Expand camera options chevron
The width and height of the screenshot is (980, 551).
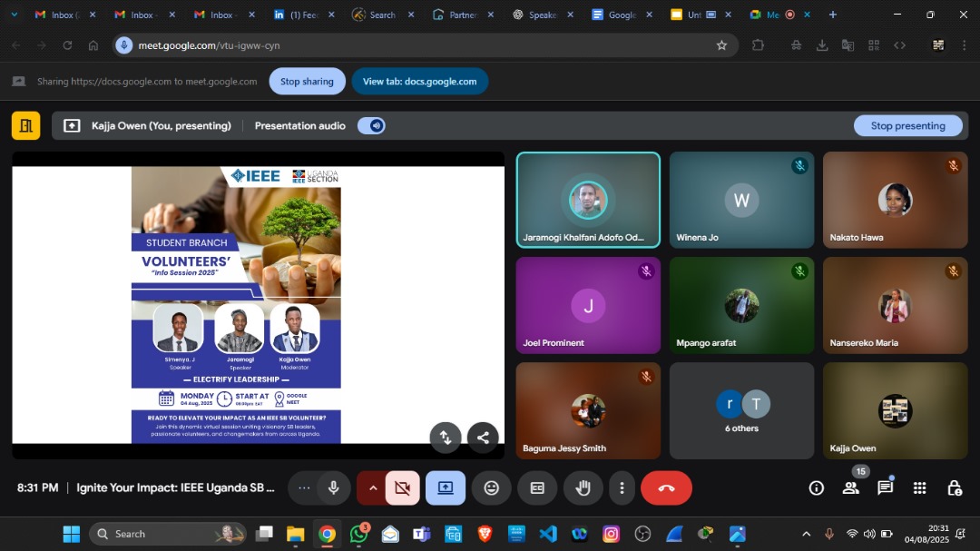point(373,487)
